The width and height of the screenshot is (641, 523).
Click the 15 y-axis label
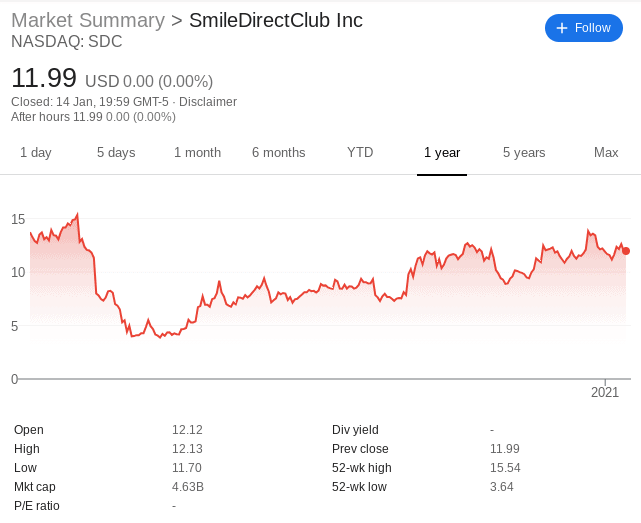[x=18, y=219]
